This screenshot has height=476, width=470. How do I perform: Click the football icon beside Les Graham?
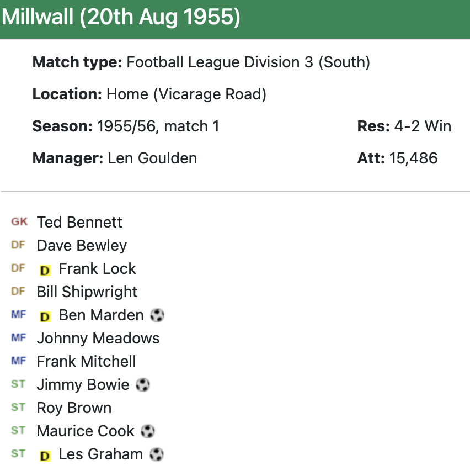tap(157, 454)
